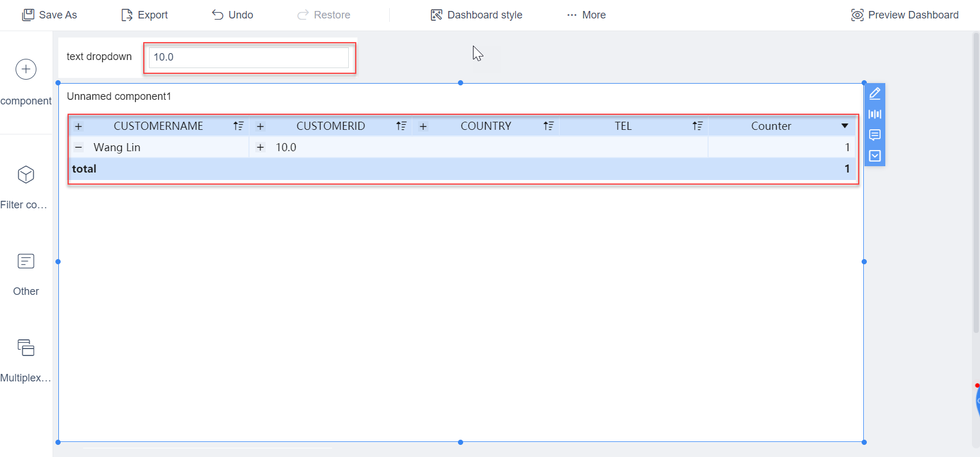Open the Filter component cube icon
980x457 pixels.
click(x=26, y=174)
